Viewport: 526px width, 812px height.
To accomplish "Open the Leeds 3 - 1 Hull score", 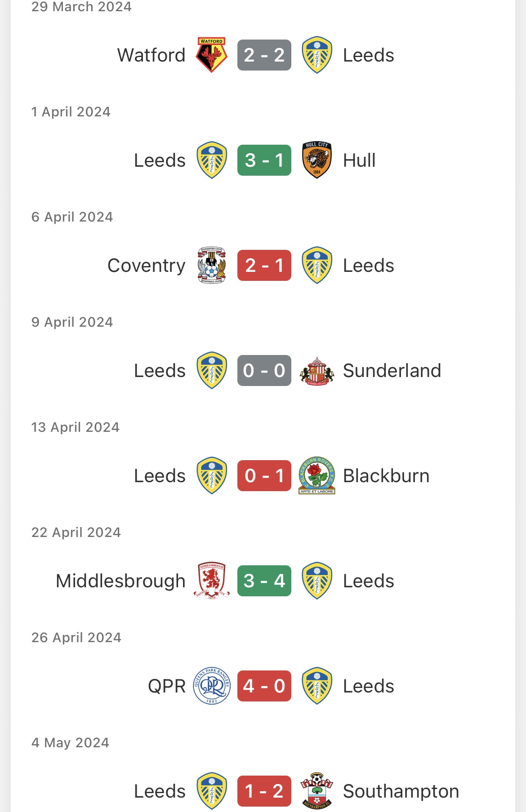I will 264,160.
